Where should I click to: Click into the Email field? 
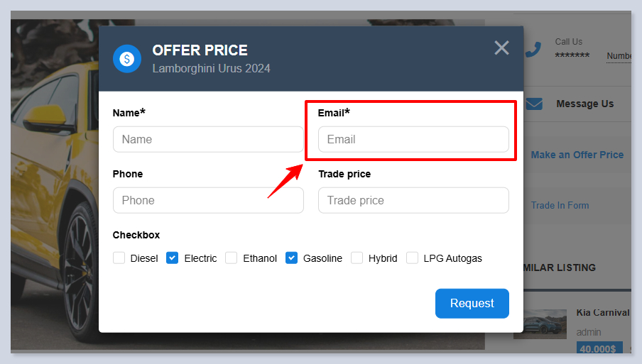[413, 139]
